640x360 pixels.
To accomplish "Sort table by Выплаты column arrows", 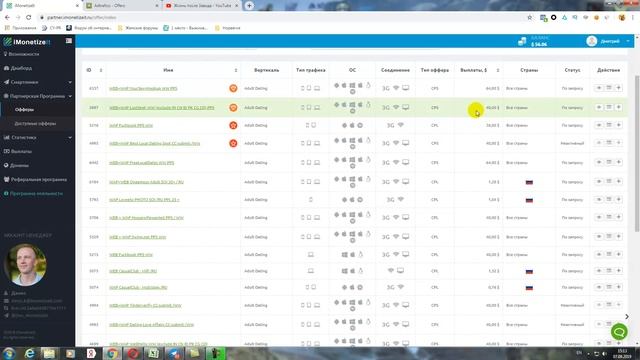I will coord(498,70).
